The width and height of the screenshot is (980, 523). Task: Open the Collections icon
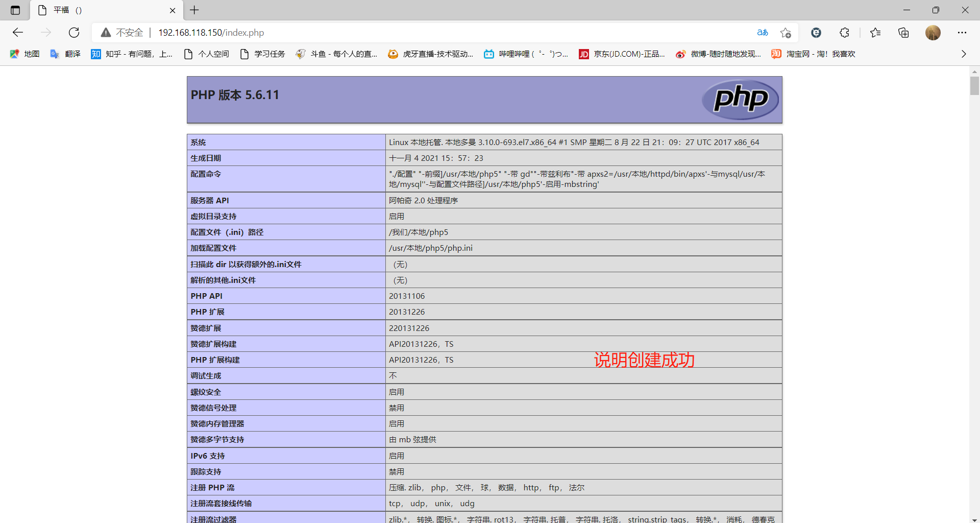click(903, 33)
